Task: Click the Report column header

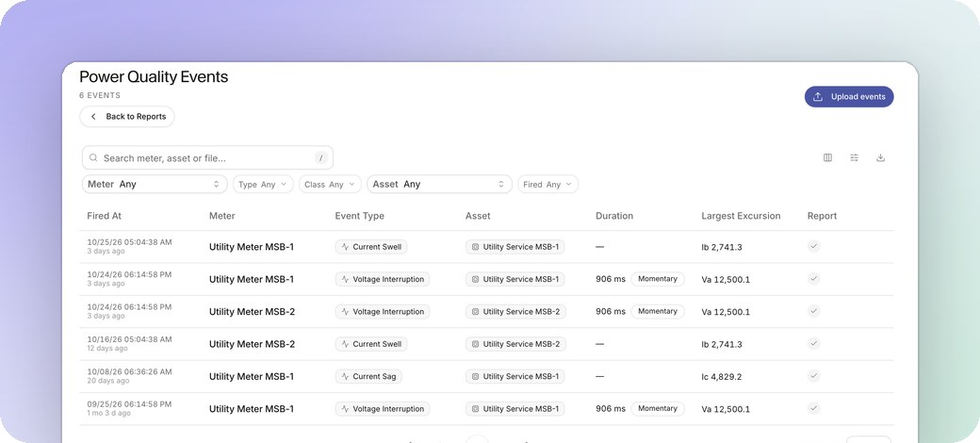Action: coord(822,216)
